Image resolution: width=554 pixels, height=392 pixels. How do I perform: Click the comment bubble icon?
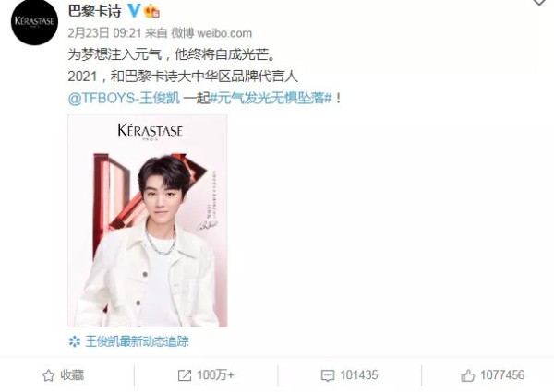(328, 375)
